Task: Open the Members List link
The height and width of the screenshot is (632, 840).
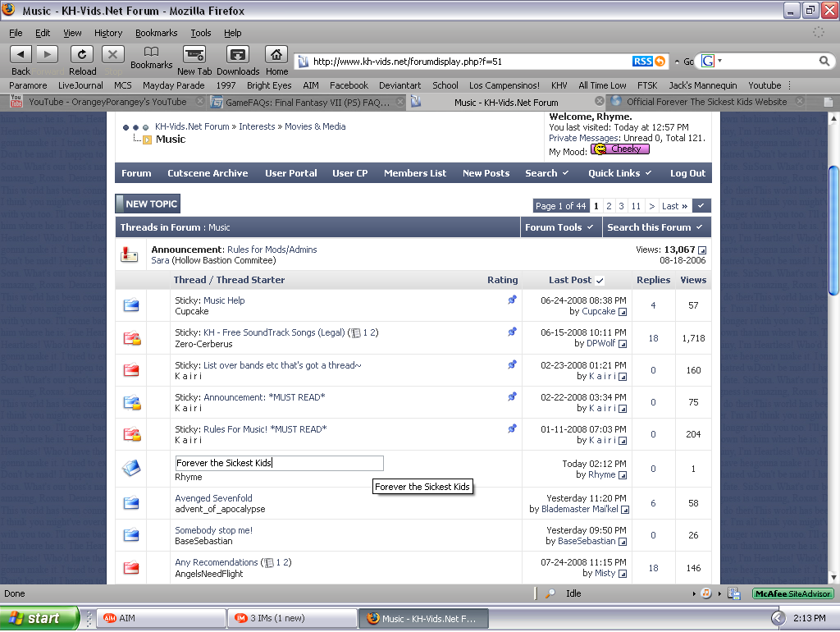Action: tap(415, 173)
